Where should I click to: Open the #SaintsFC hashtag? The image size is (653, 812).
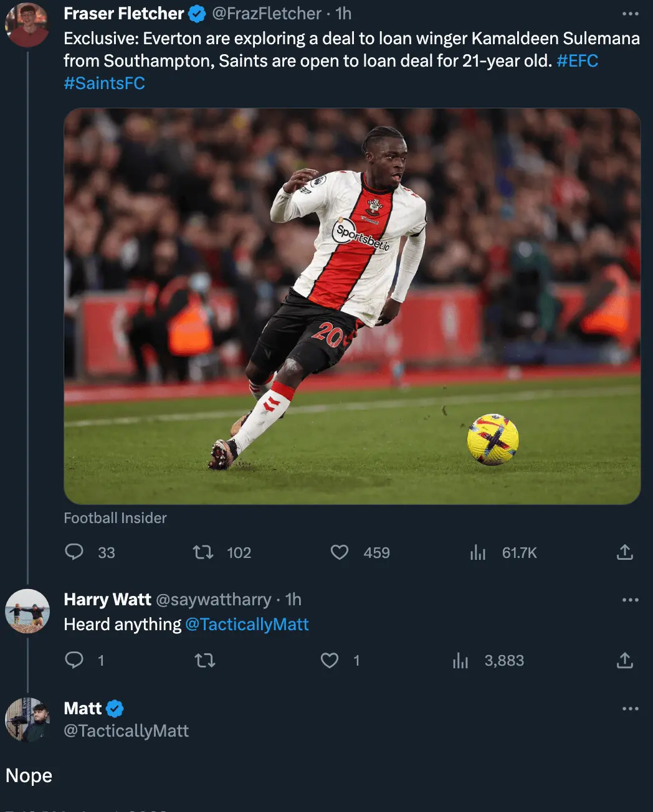104,83
